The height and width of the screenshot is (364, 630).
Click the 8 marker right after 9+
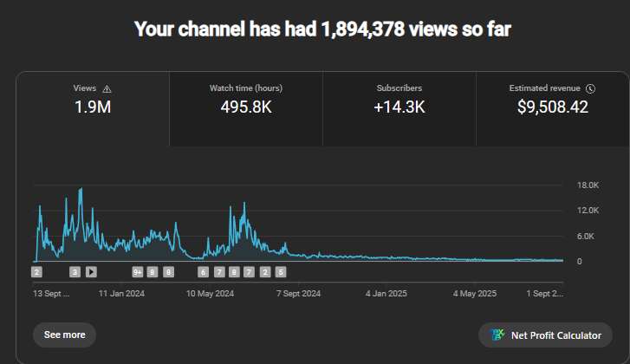153,271
